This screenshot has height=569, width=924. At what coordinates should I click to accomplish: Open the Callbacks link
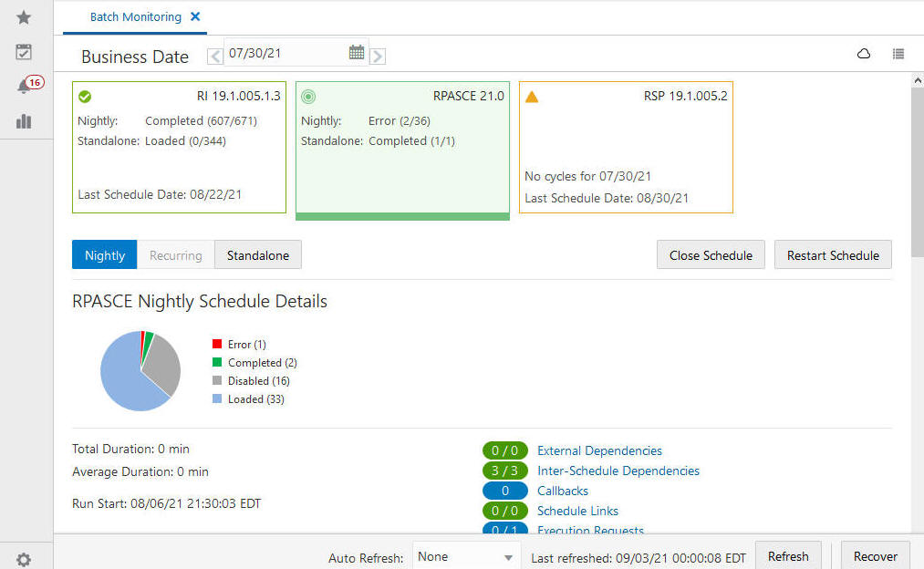[563, 491]
